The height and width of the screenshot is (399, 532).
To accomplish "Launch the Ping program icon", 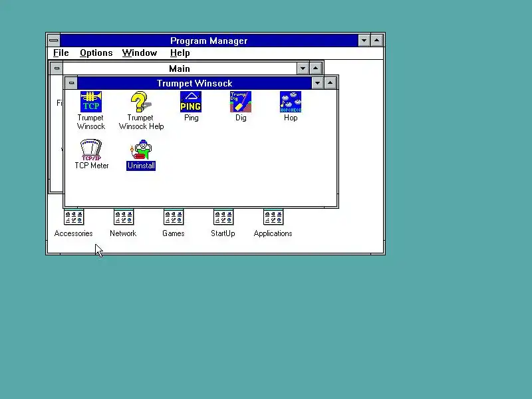I will pyautogui.click(x=191, y=102).
